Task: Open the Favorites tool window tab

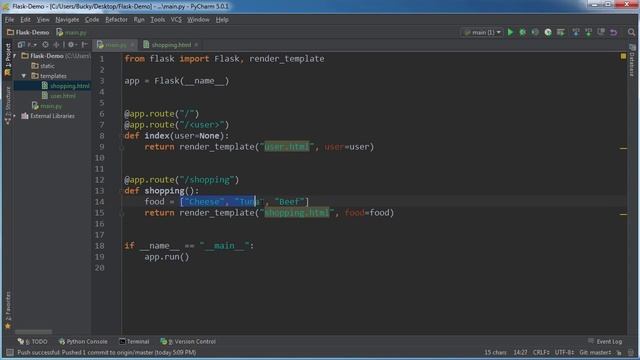Action: click(x=8, y=310)
